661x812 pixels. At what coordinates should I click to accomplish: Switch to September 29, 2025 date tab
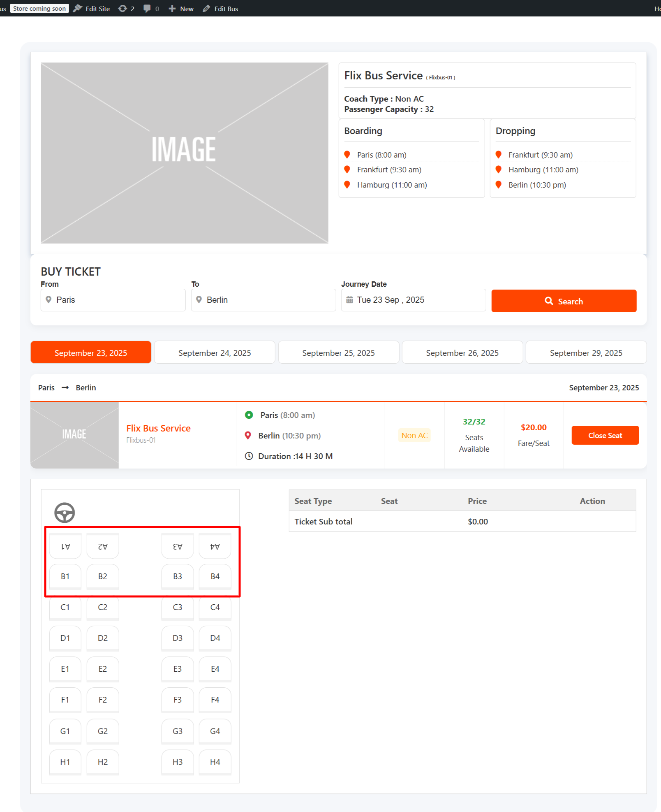pyautogui.click(x=586, y=353)
